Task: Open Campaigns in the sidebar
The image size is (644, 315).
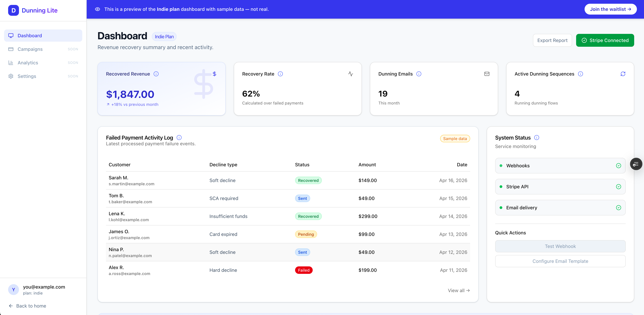Action: click(43, 49)
